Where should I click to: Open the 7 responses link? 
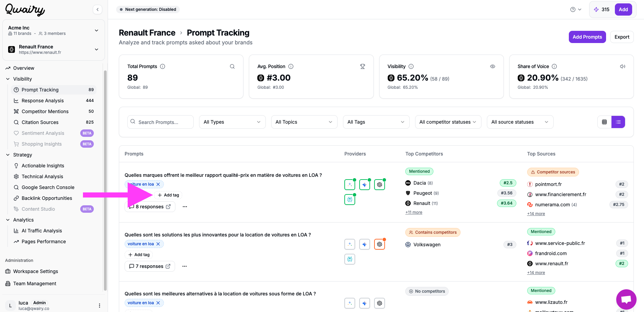pyautogui.click(x=150, y=266)
